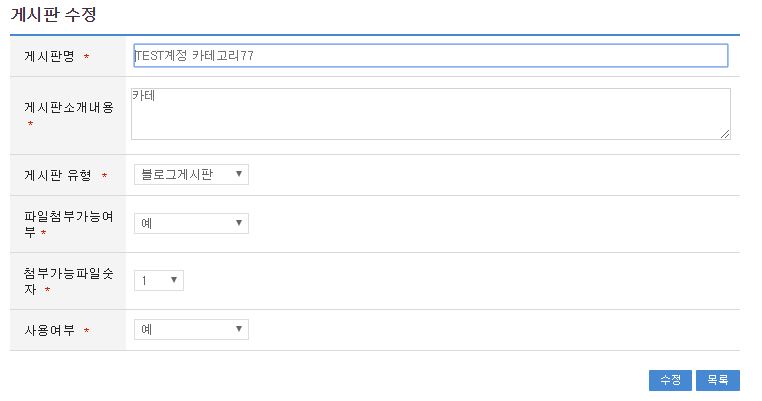The width and height of the screenshot is (762, 401).
Task: Select the 게시판소개내용 label text
Action: coord(68,107)
